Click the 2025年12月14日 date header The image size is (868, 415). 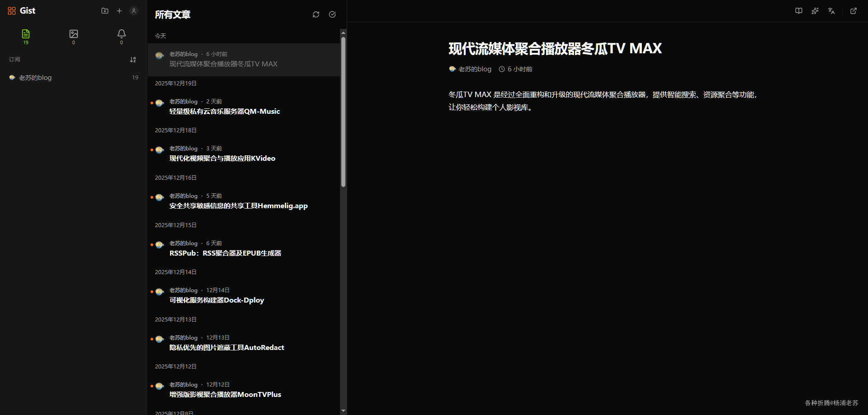[x=176, y=272]
